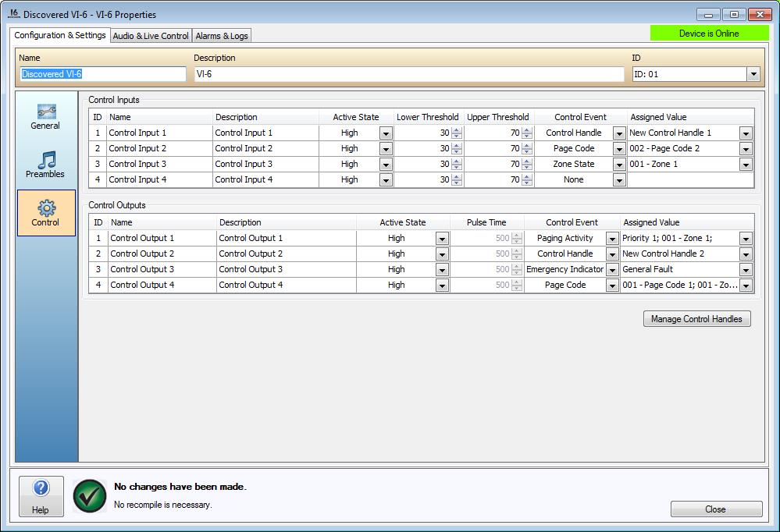This screenshot has width=780, height=532.
Task: Edit the Control Input 2 description cell
Action: click(265, 148)
